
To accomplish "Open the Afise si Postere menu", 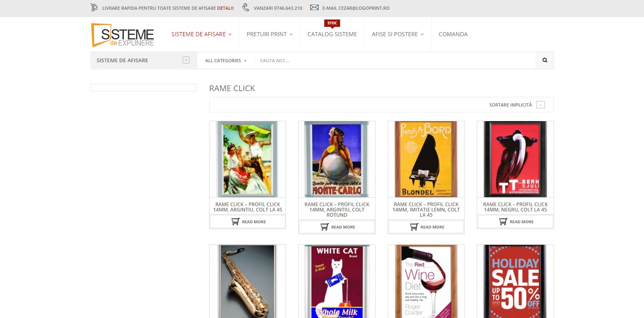I will [397, 34].
